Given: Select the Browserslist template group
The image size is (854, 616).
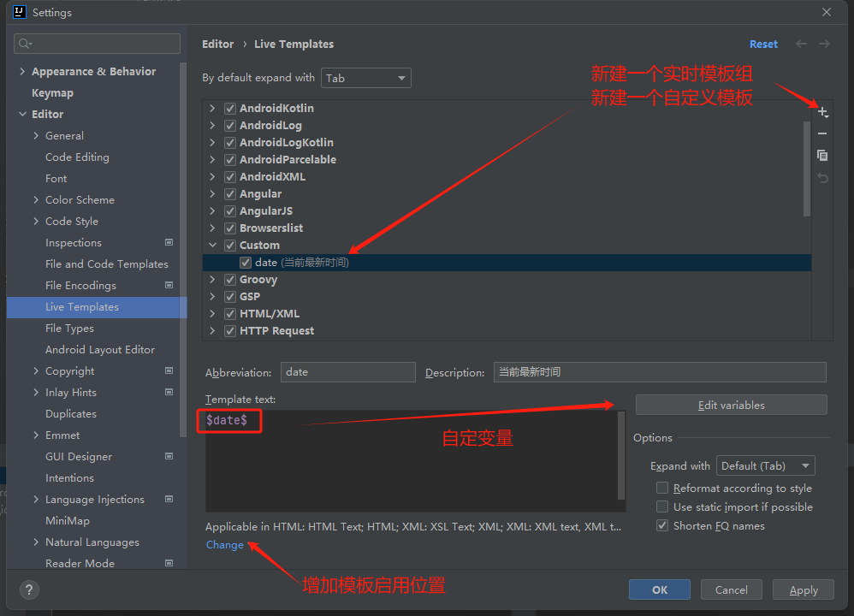Looking at the screenshot, I should [x=271, y=228].
